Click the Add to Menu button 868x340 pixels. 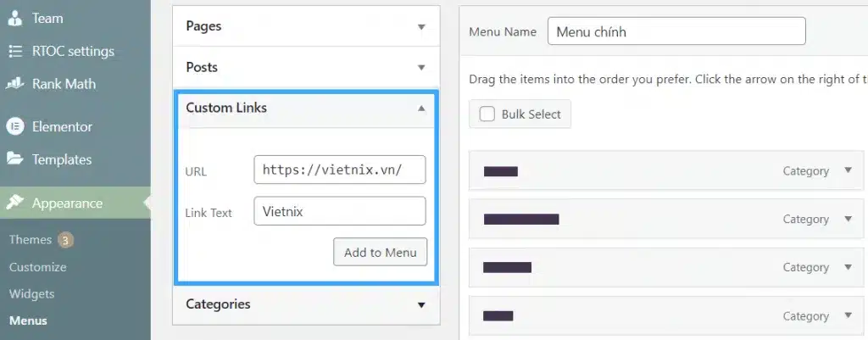coord(381,253)
